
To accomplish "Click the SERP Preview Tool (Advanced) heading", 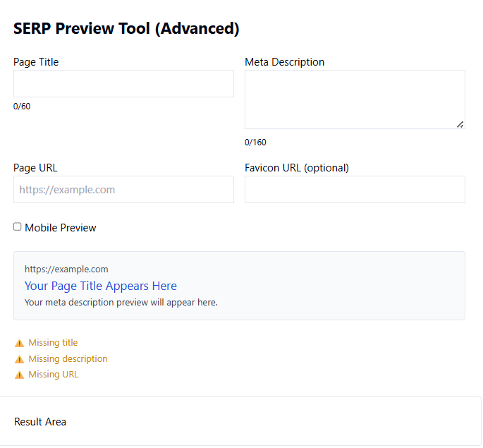I will coord(126,29).
